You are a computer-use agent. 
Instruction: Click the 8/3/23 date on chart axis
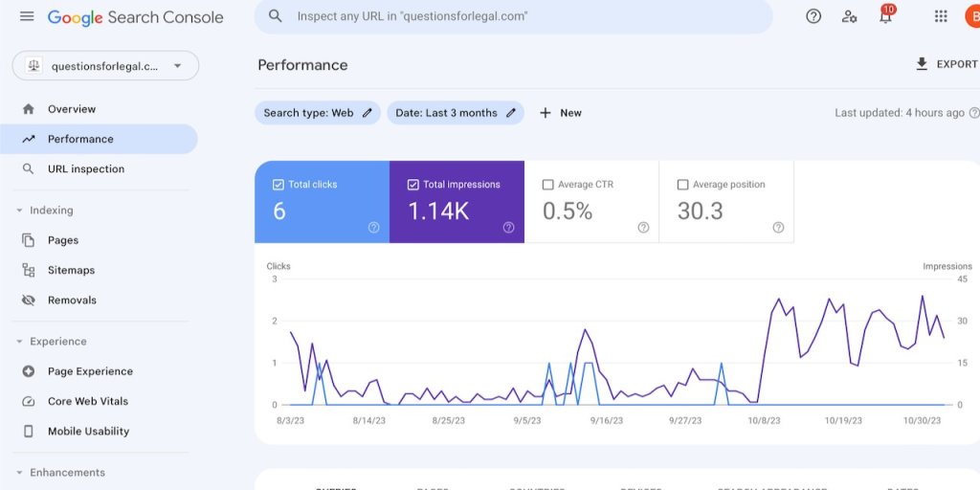[291, 421]
